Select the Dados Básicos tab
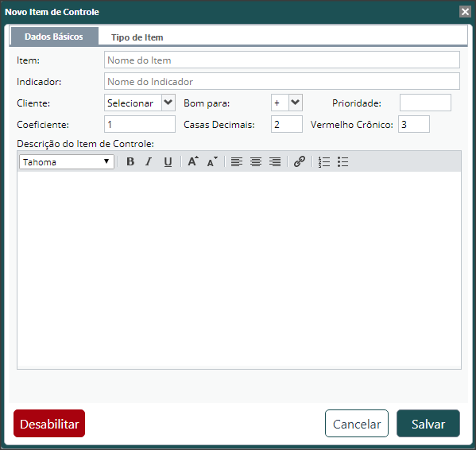This screenshot has width=476, height=450. pyautogui.click(x=54, y=37)
